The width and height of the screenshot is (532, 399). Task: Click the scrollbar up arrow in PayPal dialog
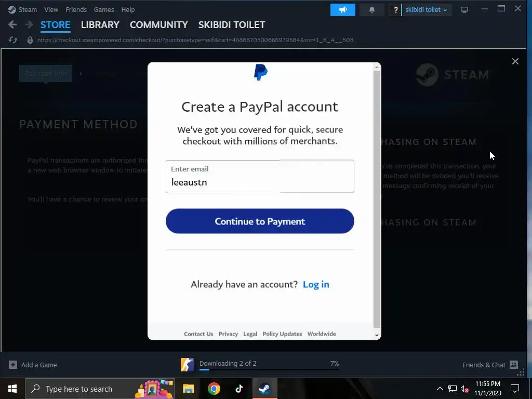(x=377, y=67)
